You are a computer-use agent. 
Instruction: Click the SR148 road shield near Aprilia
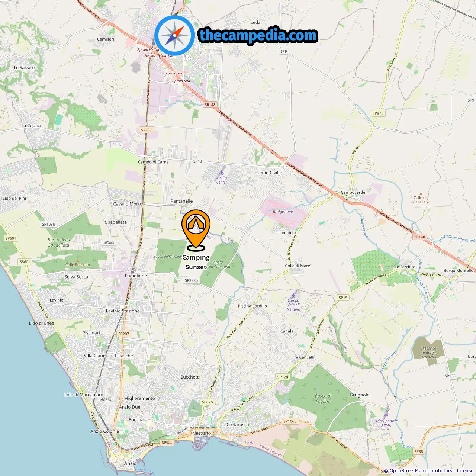click(x=210, y=104)
